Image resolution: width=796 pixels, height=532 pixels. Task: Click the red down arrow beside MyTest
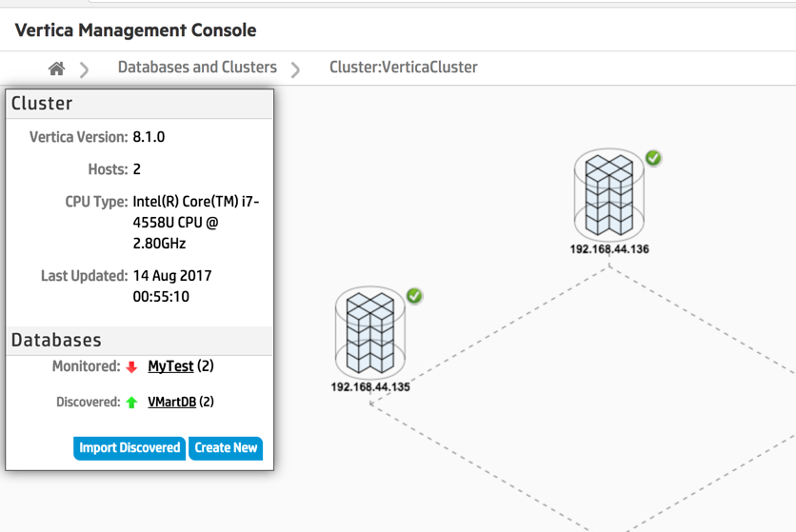pyautogui.click(x=131, y=367)
